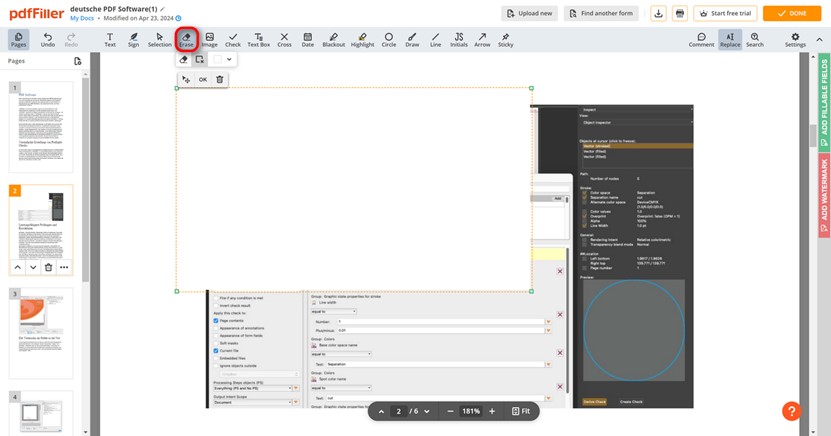Click the Upload new button
The height and width of the screenshot is (436, 831).
530,13
